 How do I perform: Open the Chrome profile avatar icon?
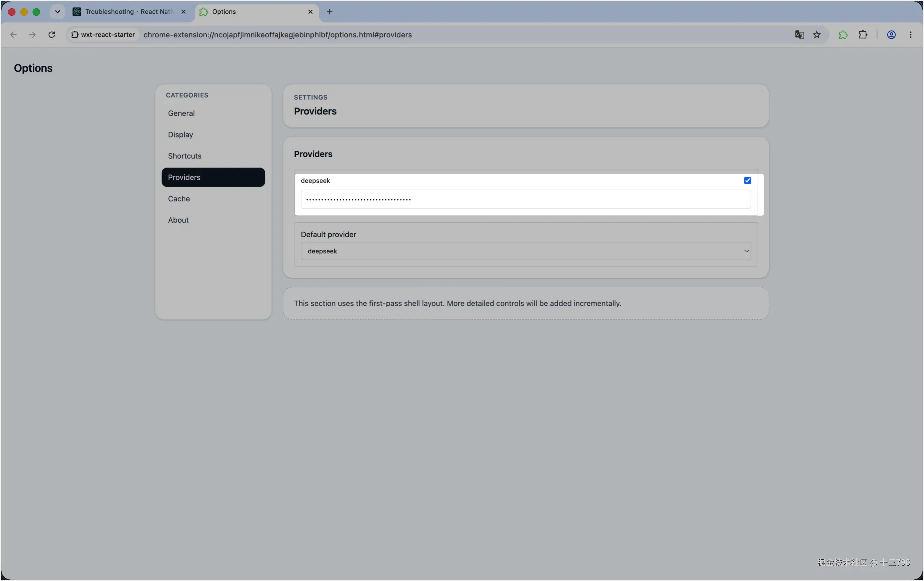tap(891, 35)
